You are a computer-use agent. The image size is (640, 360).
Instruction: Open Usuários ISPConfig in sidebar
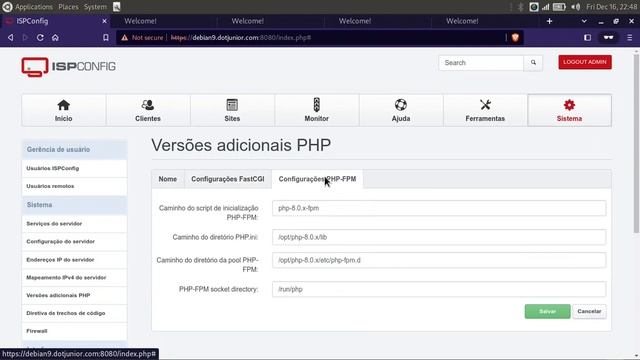tap(74, 168)
